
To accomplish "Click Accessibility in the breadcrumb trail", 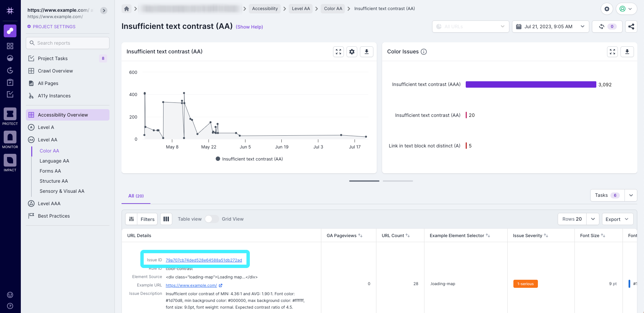I will coord(265,8).
